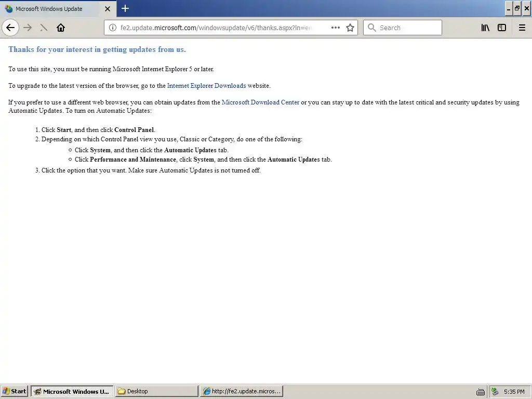Click the Search input box
The height and width of the screenshot is (399, 532).
coord(403,28)
